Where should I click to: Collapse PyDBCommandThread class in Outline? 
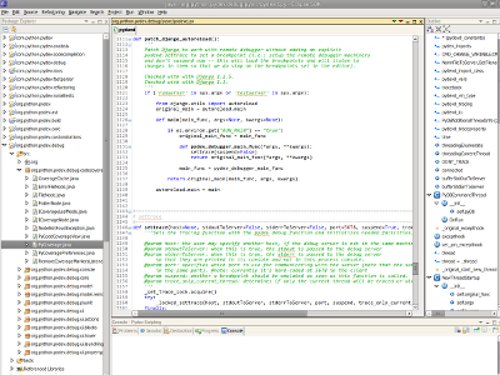pyautogui.click(x=429, y=195)
